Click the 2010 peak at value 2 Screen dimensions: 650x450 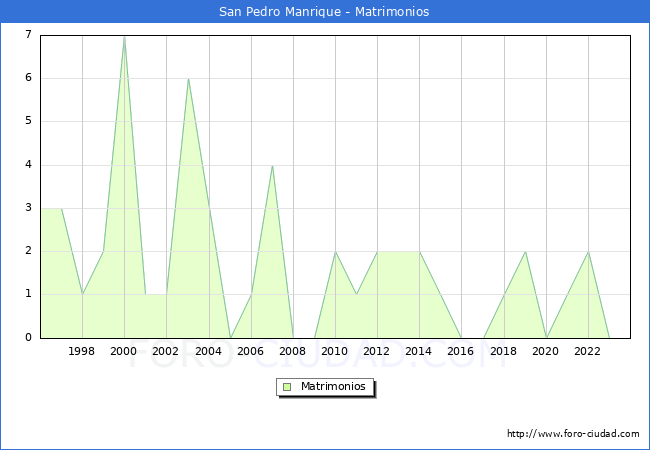tap(335, 252)
